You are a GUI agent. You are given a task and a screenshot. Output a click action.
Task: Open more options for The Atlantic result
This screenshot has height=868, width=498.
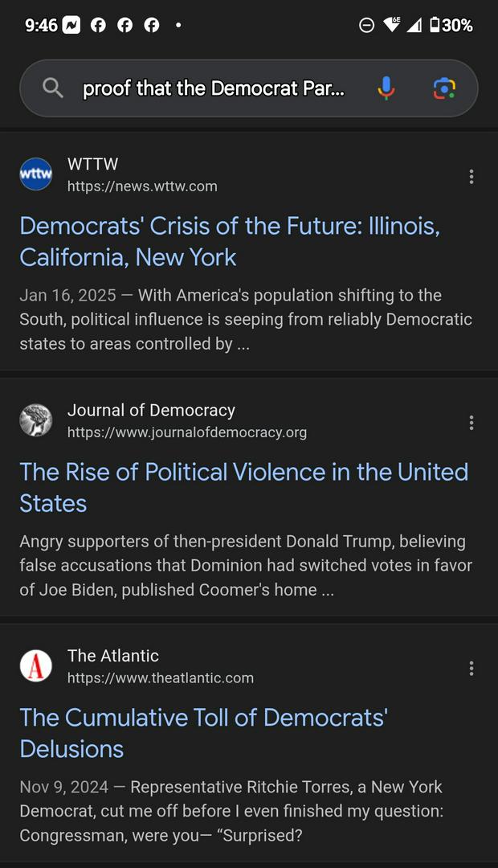(471, 669)
